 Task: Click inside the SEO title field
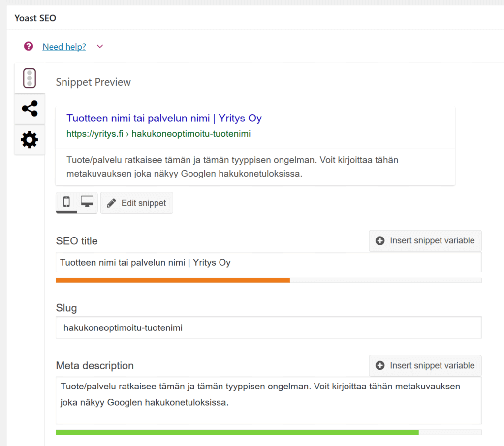click(x=268, y=263)
